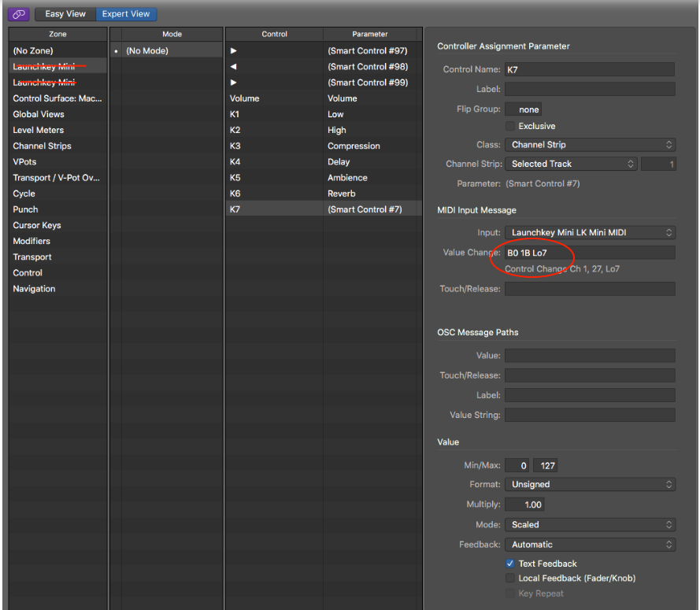The height and width of the screenshot is (610, 700).
Task: Click the Multiply 1.00 field
Action: (524, 505)
